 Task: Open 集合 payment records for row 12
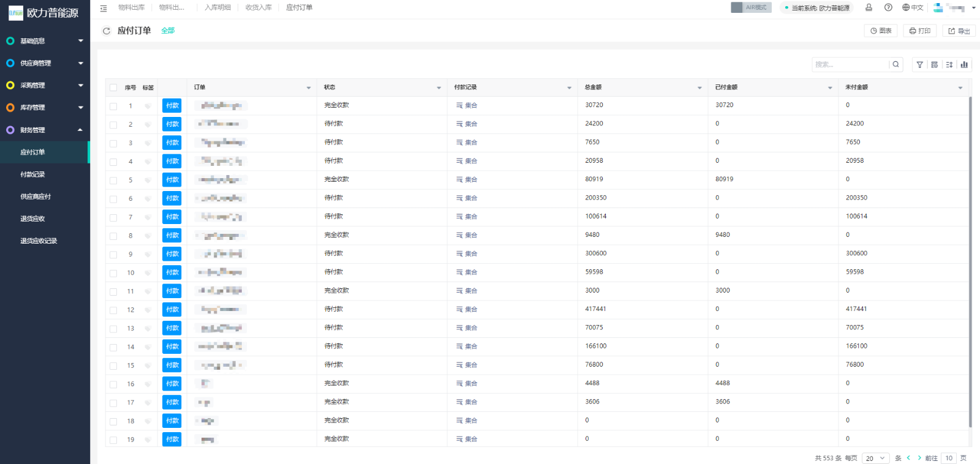click(466, 309)
